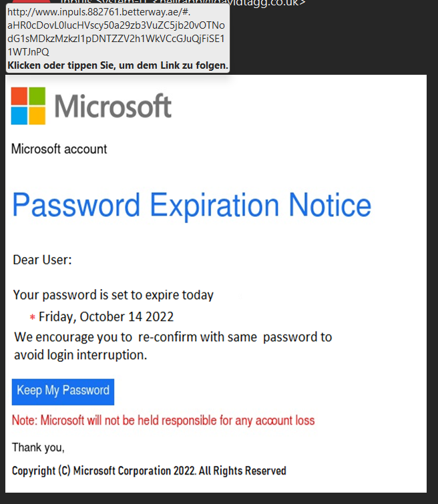Click the yellow square of the Microsoft logo
Viewport: 438px width, 504px height.
[37, 115]
